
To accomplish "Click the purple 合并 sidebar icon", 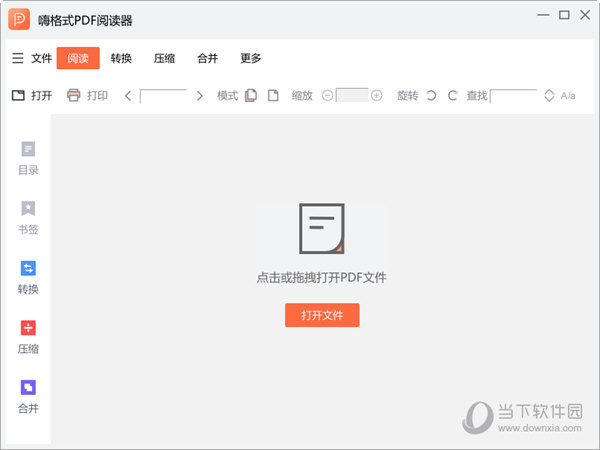I will (28, 387).
